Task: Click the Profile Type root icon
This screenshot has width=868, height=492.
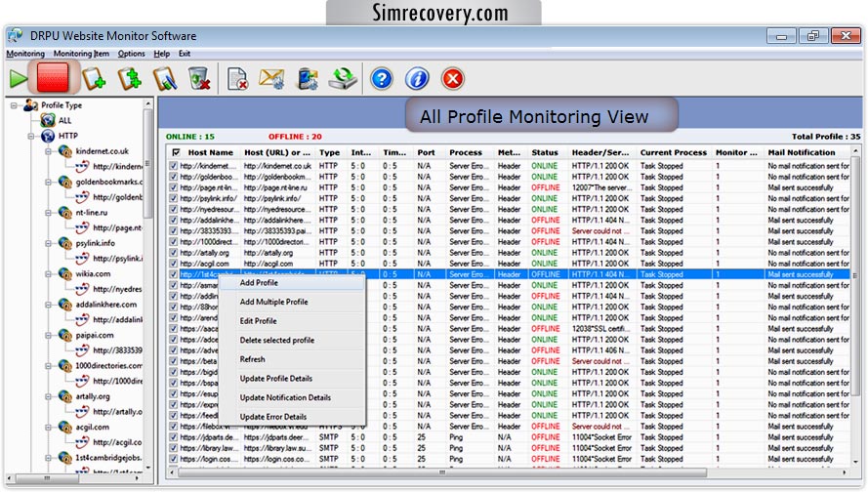Action: [30, 105]
